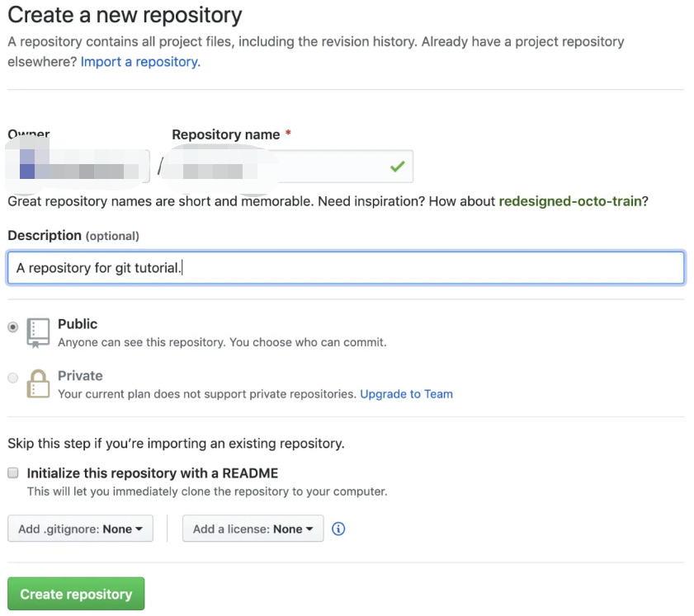Screen dimensions: 694x616
Task: Open the Upgrade to Team link
Action: [406, 394]
